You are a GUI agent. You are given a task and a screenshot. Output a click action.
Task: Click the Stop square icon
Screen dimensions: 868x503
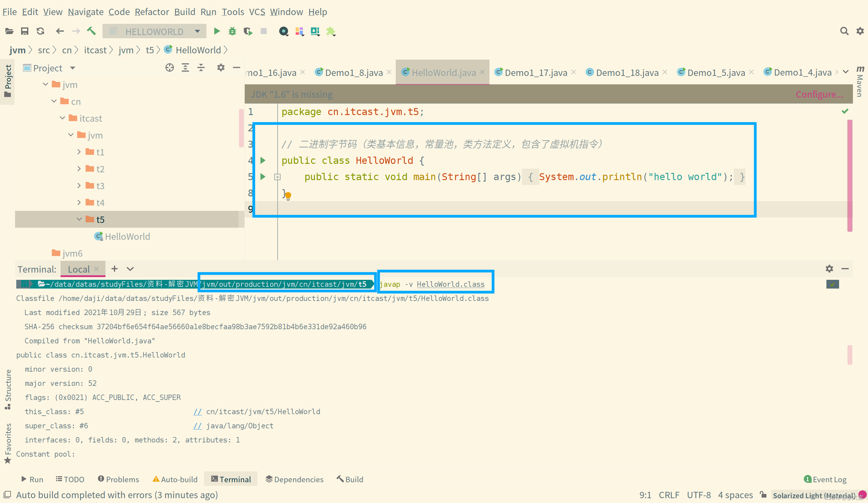coord(264,31)
